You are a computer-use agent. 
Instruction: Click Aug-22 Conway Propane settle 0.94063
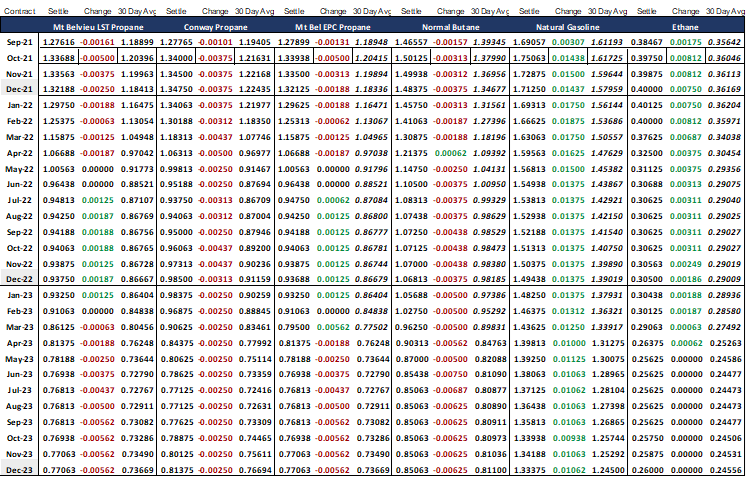click(x=177, y=216)
